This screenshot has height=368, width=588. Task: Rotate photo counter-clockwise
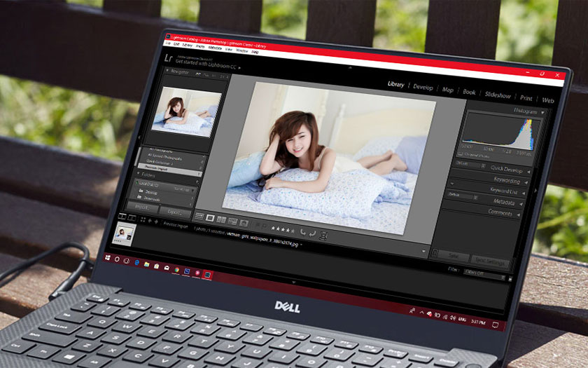(303, 232)
